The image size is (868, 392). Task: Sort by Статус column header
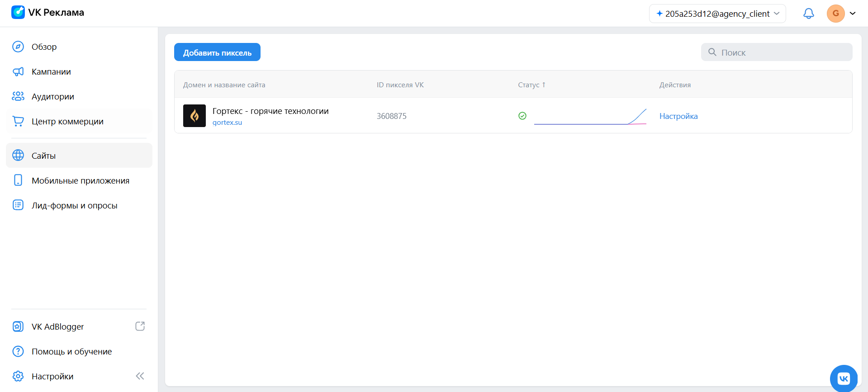coord(532,85)
